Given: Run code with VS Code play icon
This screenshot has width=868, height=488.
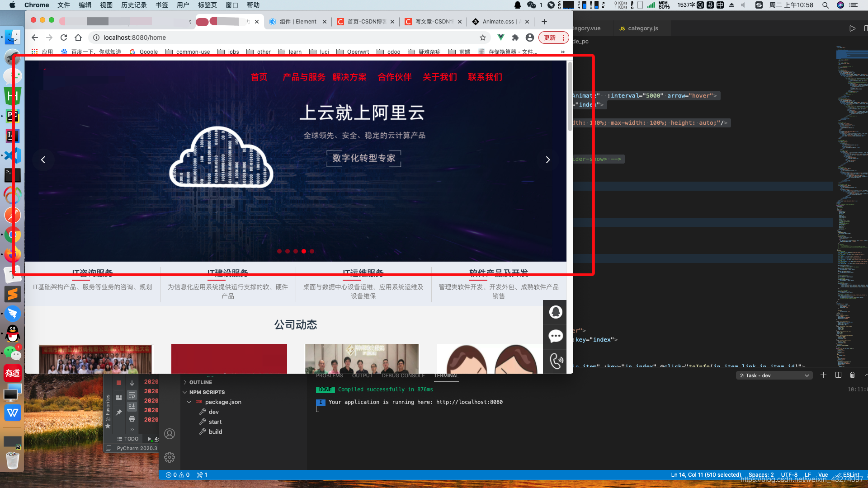Looking at the screenshot, I should pyautogui.click(x=852, y=28).
